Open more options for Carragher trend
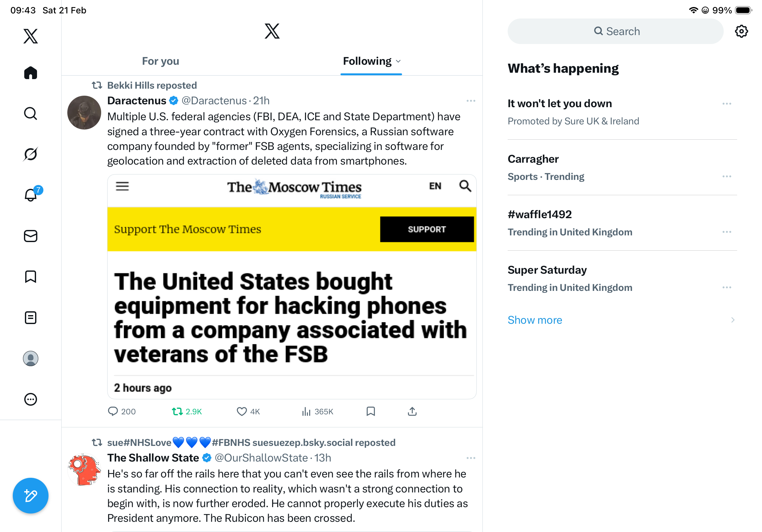 pyautogui.click(x=727, y=176)
